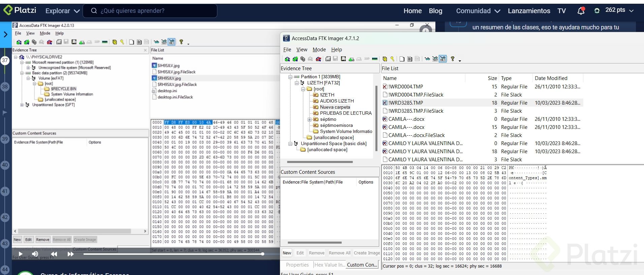Click Create Disk Image icon in FTK Imager 4.2.0.13
Screen dimensions: 644x275
59,42
